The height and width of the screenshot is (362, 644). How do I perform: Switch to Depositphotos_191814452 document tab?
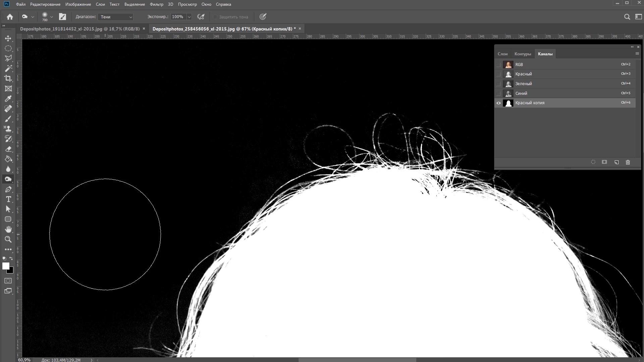click(80, 29)
